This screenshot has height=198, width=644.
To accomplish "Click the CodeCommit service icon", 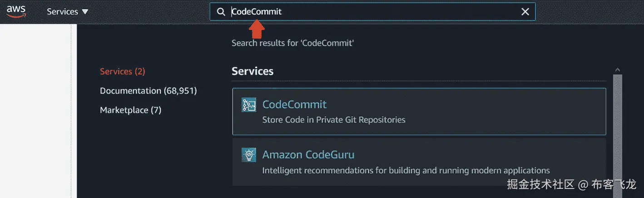I will (248, 105).
